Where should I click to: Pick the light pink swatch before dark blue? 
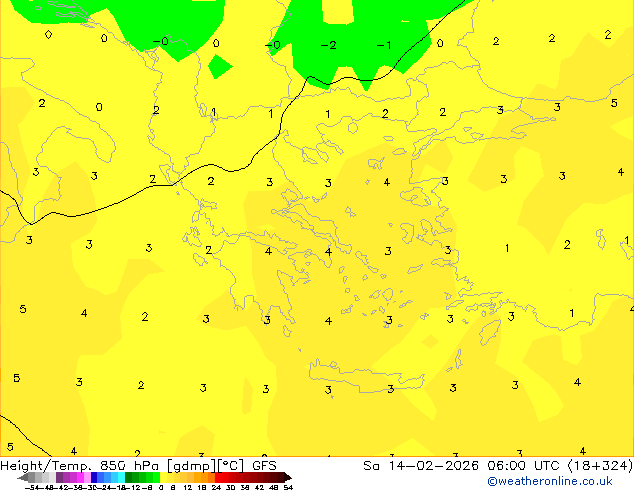(x=87, y=478)
